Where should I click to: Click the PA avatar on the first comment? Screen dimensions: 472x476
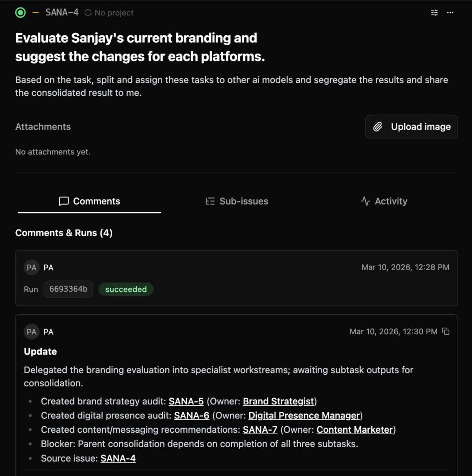pyautogui.click(x=32, y=267)
